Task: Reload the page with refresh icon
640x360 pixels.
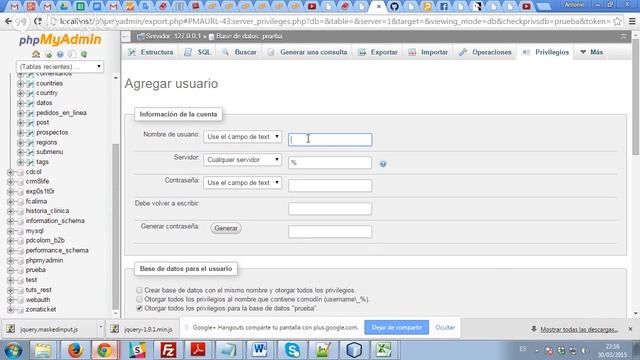Action: pyautogui.click(x=38, y=21)
